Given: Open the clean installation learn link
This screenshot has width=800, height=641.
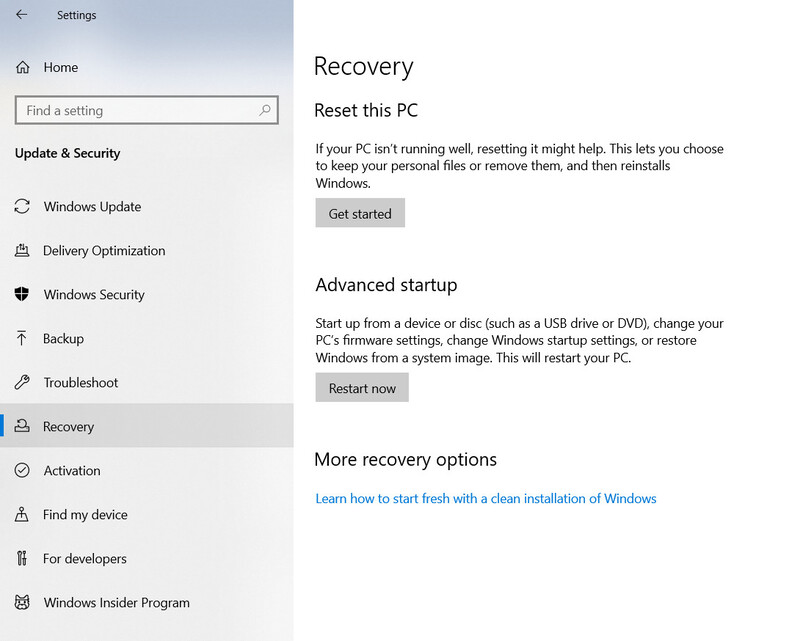Looking at the screenshot, I should (x=486, y=499).
